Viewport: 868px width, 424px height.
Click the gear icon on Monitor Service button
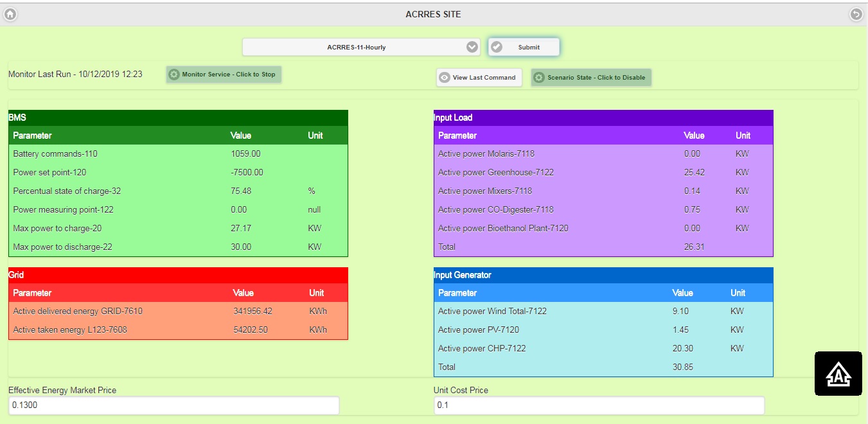[x=174, y=75]
